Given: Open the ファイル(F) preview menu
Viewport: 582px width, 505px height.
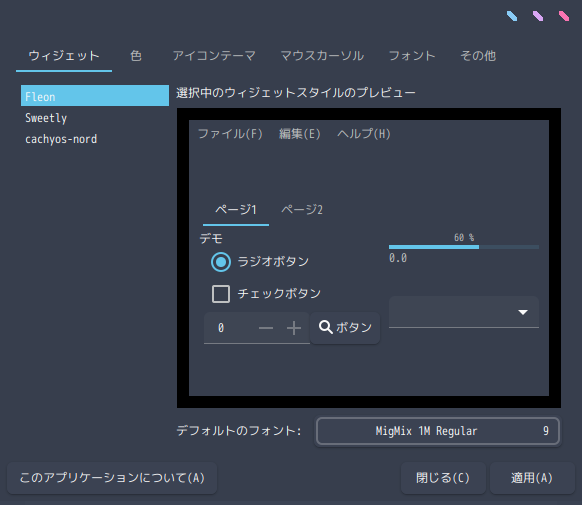Looking at the screenshot, I should coord(230,134).
